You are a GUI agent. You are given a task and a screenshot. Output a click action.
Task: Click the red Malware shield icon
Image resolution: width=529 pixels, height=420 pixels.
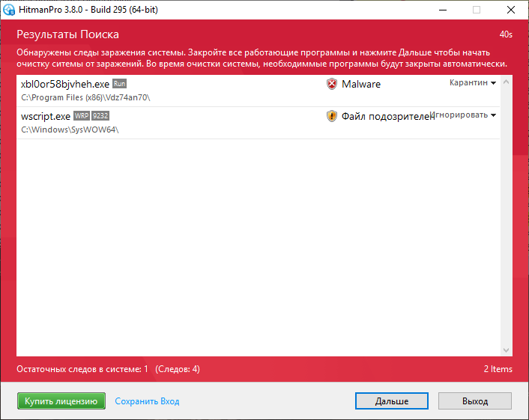[332, 84]
